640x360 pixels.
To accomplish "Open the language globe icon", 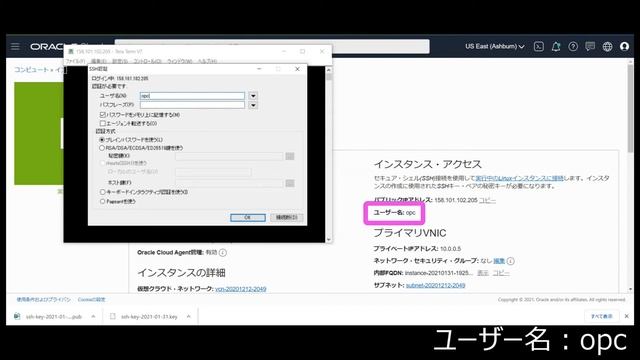I will tap(607, 47).
